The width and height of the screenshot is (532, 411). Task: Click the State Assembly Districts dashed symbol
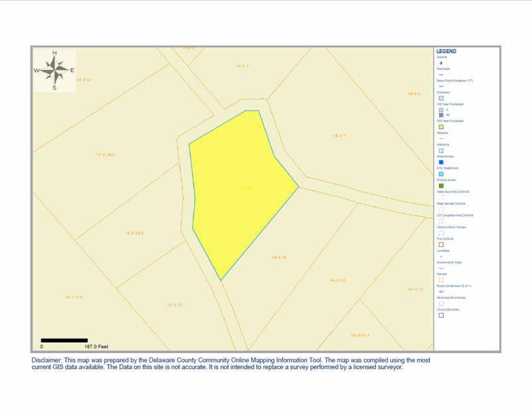[441, 197]
